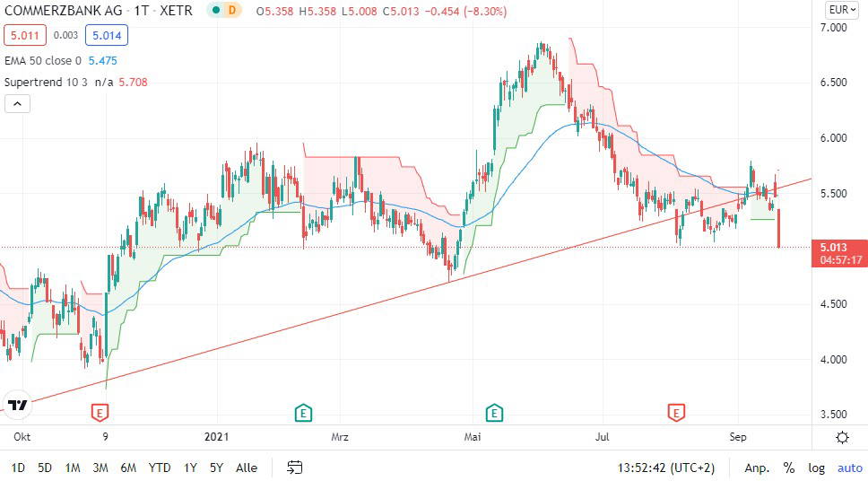
Task: Select the 1D time range
Action: point(18,468)
